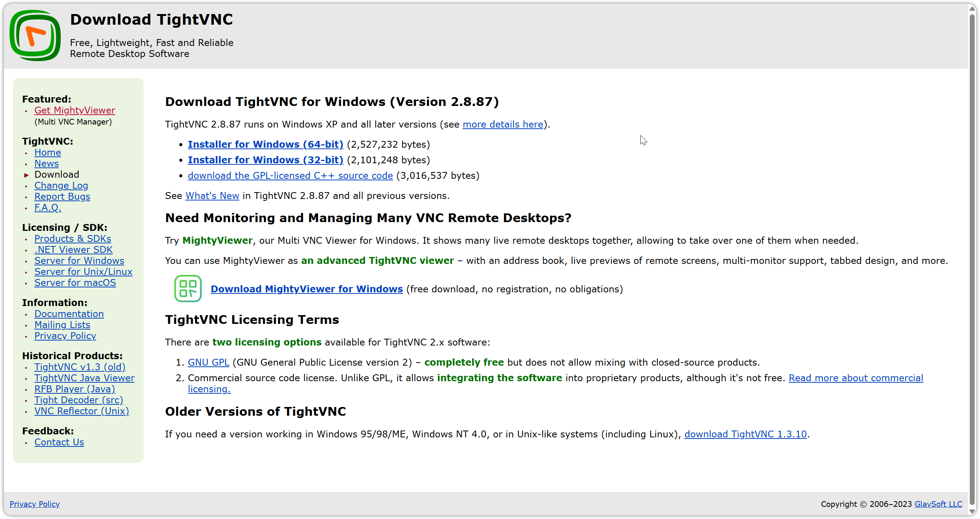Open Server for Unix/Linux link
This screenshot has width=980, height=519.
click(83, 272)
